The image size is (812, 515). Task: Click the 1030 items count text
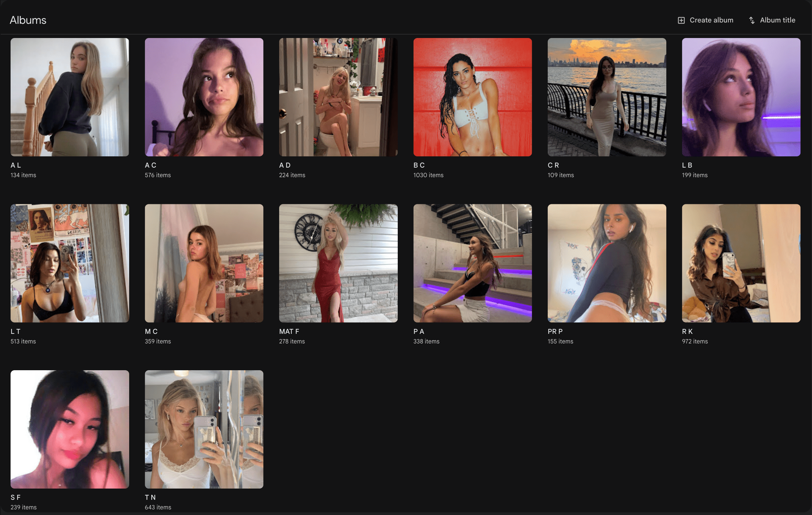click(428, 175)
